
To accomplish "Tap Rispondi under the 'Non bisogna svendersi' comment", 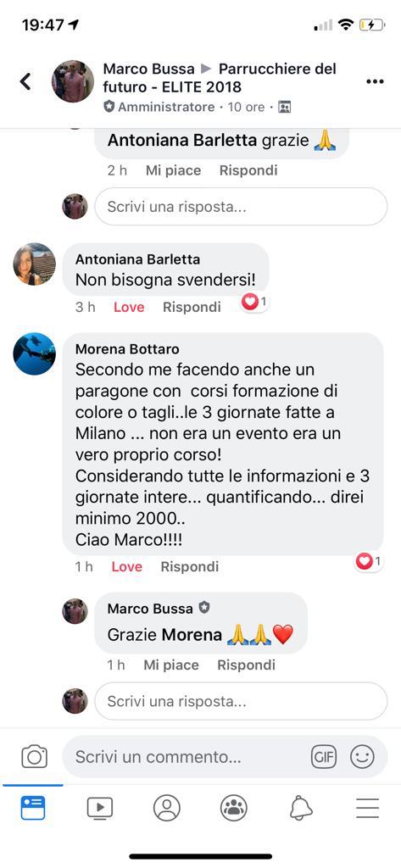I will (192, 307).
